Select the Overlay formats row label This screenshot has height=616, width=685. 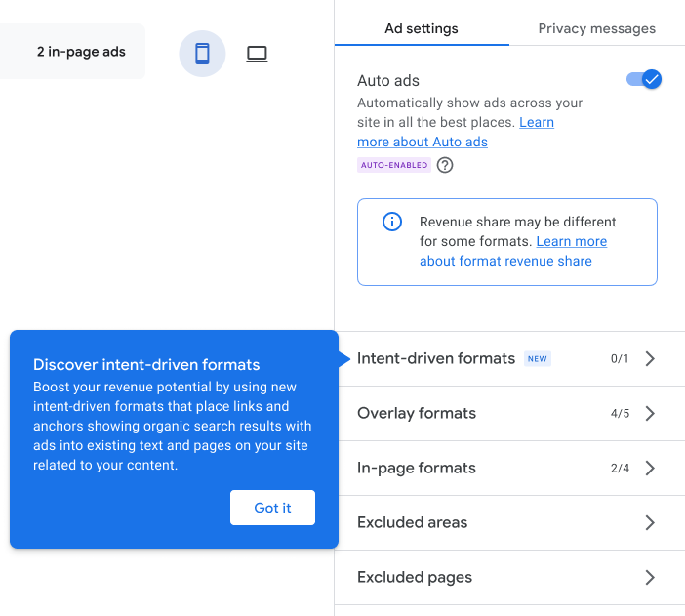[417, 413]
